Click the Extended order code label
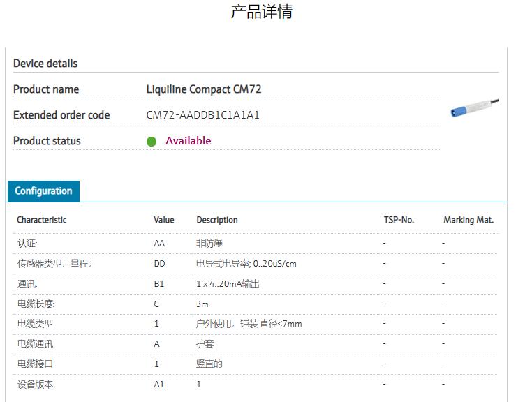The image size is (532, 402). point(61,115)
